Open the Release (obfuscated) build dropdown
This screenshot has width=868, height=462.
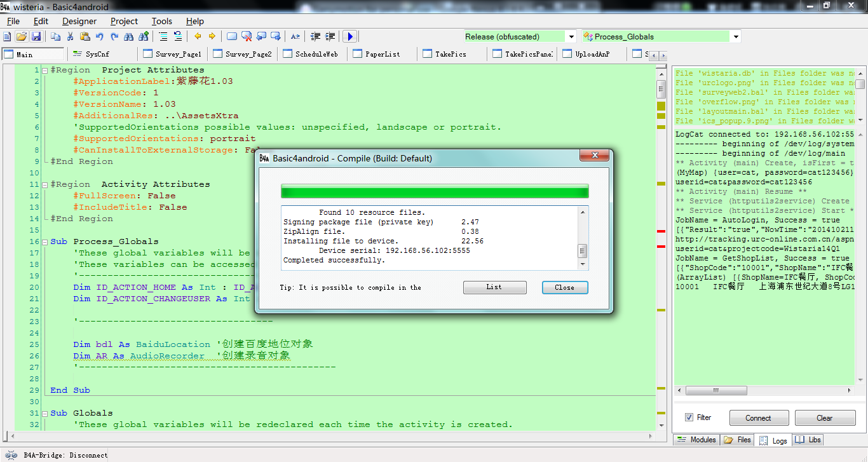[x=571, y=37]
